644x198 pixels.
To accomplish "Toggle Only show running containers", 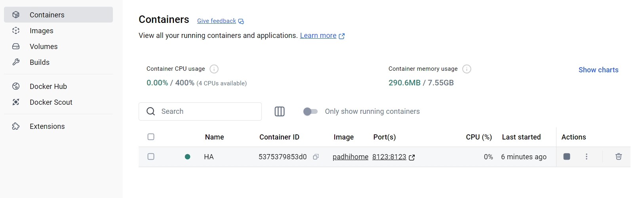I will pos(311,111).
